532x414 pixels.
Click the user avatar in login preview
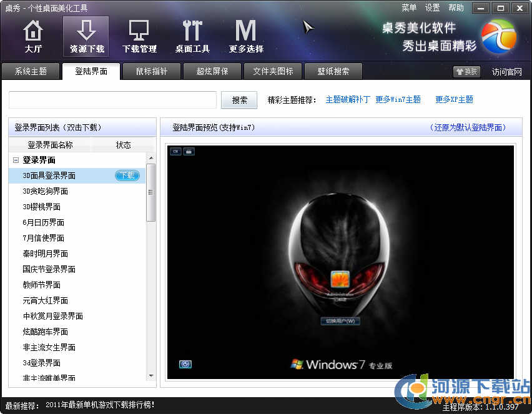coord(340,280)
